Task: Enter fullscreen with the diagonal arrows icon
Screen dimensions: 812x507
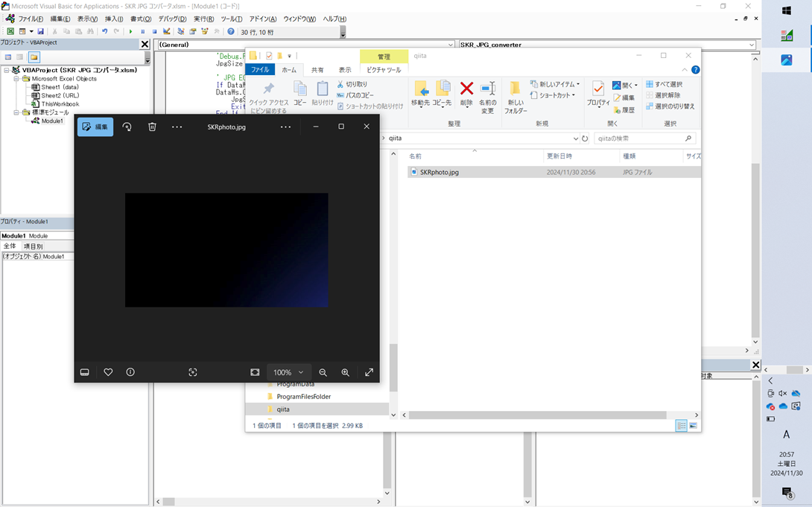Action: (x=369, y=372)
